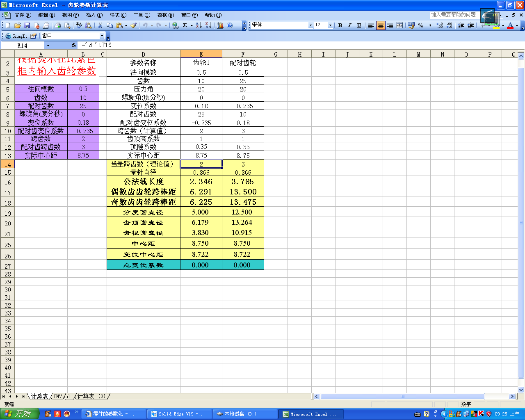Apply Currency style formatting
This screenshot has width=525, height=420.
(411, 25)
